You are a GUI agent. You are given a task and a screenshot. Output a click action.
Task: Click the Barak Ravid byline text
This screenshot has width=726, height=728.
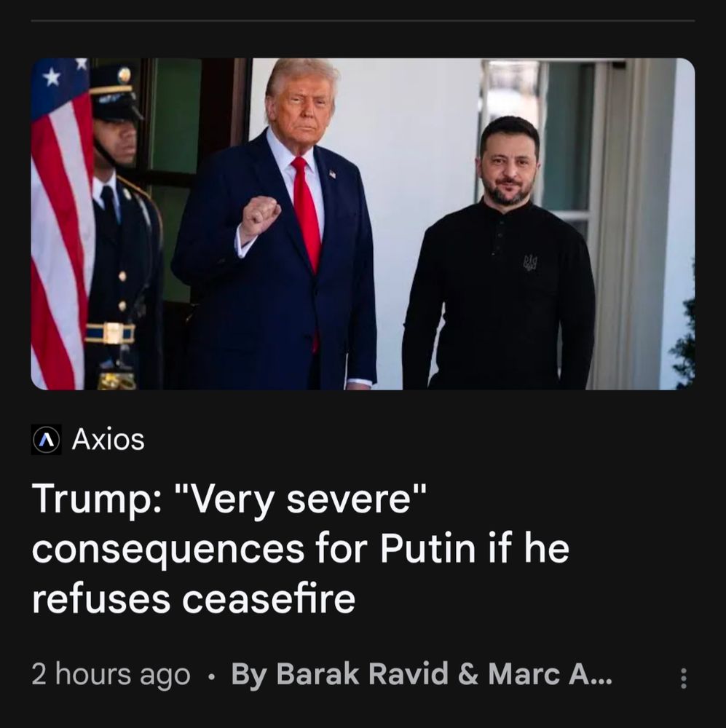tap(339, 673)
